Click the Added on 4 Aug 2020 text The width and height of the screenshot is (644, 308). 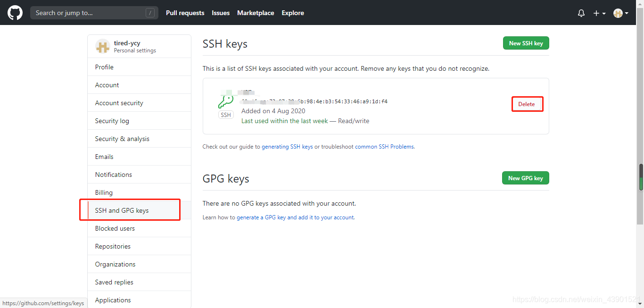click(273, 111)
